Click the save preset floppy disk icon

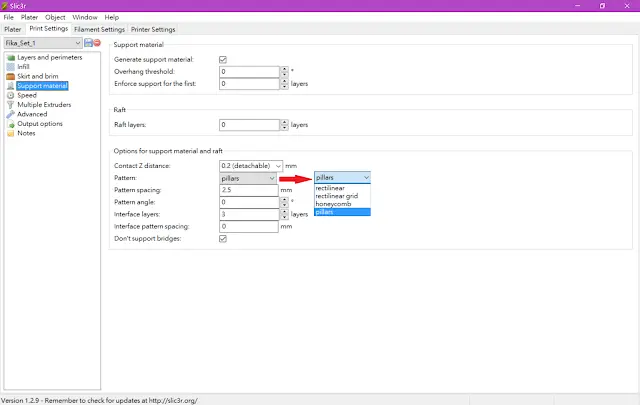click(88, 42)
